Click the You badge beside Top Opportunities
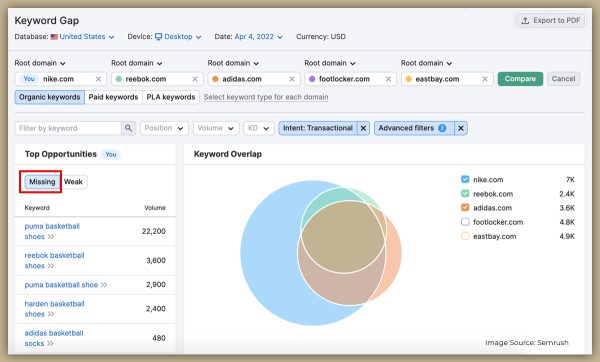The height and width of the screenshot is (362, 600). (x=111, y=155)
